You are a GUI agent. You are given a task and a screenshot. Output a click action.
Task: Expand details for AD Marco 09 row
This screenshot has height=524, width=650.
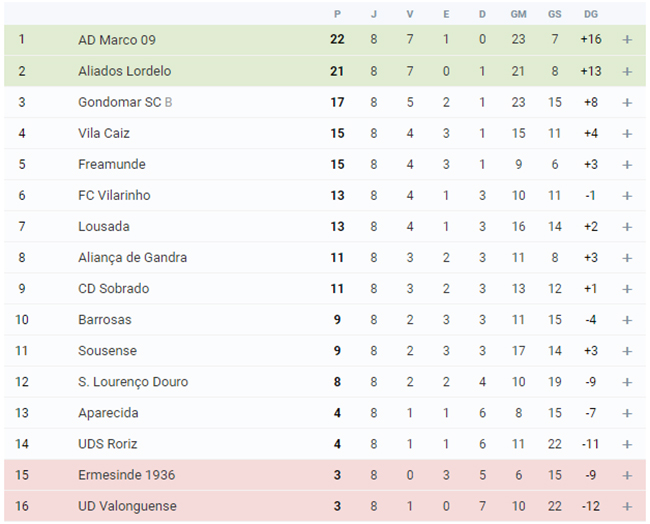(627, 40)
